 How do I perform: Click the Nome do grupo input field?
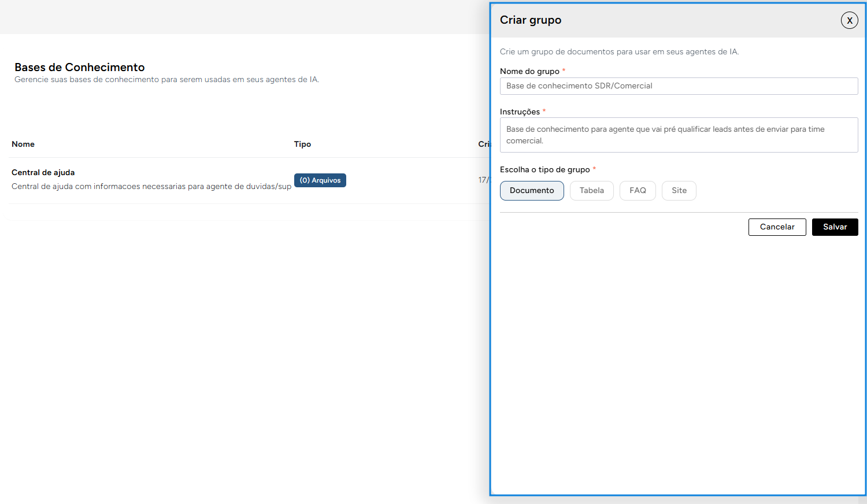click(679, 86)
